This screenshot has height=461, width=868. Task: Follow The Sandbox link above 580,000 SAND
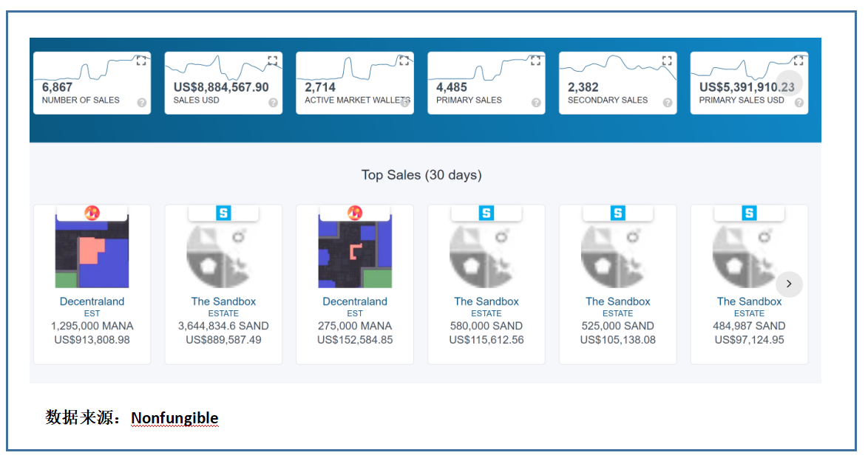point(486,301)
